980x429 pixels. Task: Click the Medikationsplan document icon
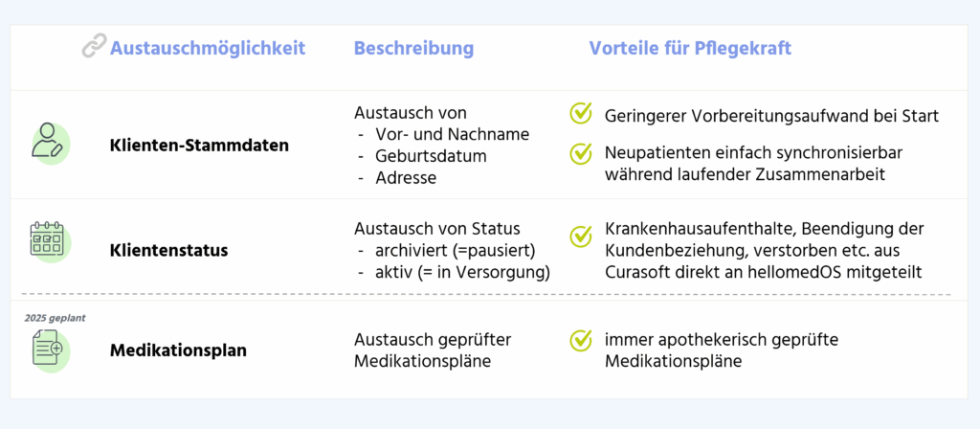[x=48, y=348]
